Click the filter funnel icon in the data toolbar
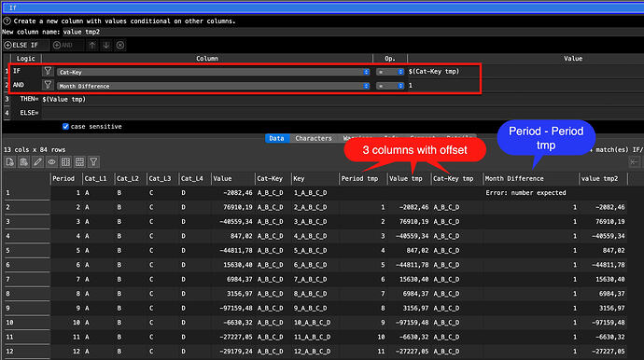Screen dimensions: 644x360 click(x=93, y=162)
